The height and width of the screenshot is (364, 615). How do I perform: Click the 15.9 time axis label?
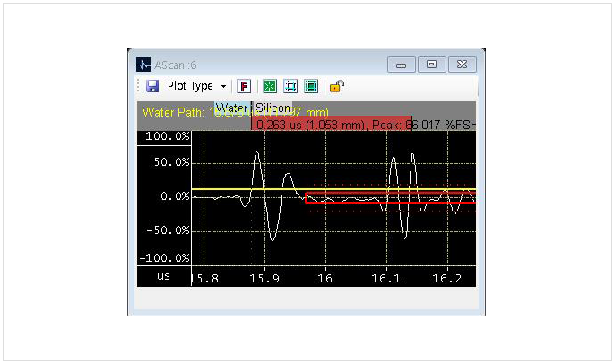pos(264,279)
